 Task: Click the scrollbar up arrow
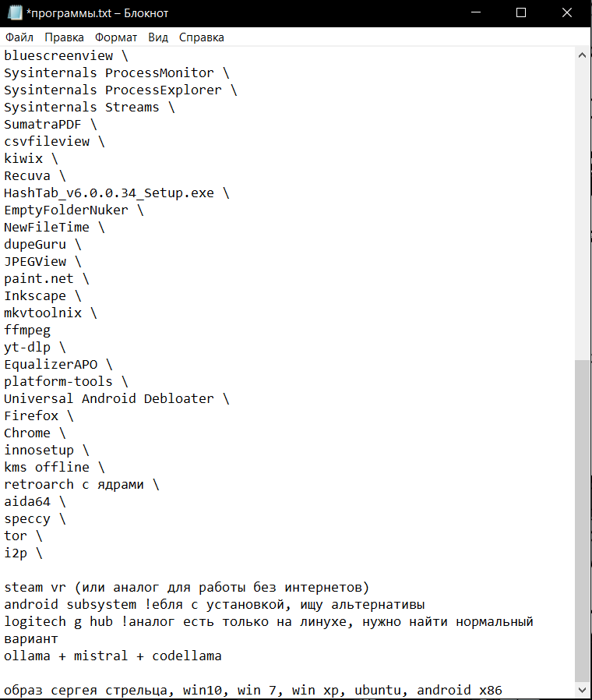pos(583,55)
